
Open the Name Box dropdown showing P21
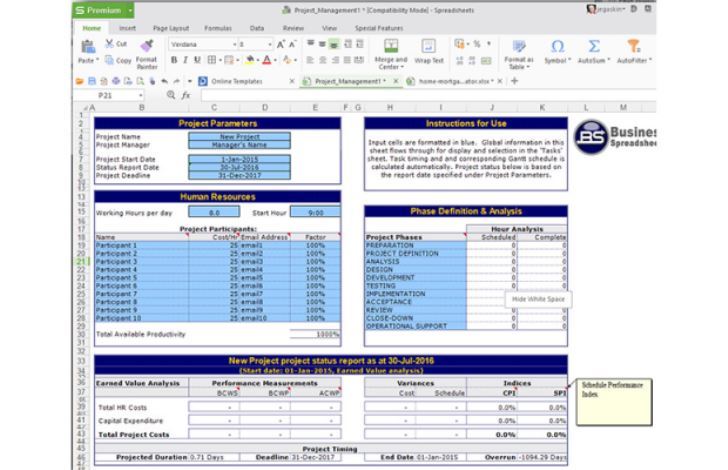tap(140, 95)
